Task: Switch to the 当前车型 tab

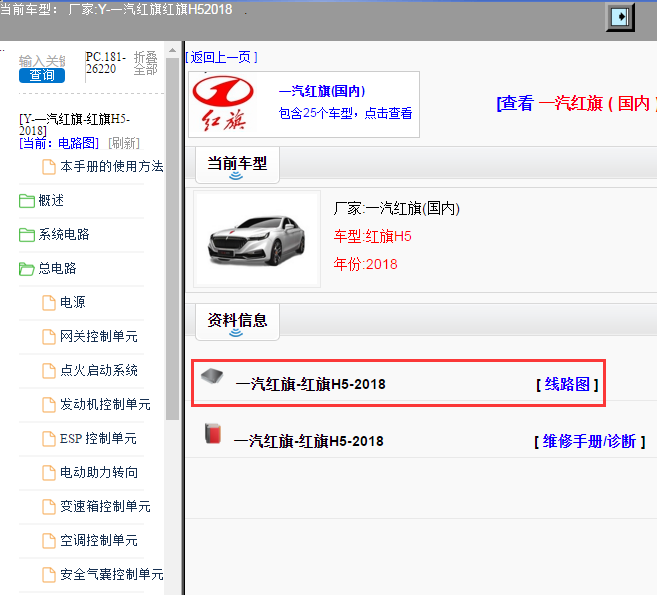Action: [237, 165]
